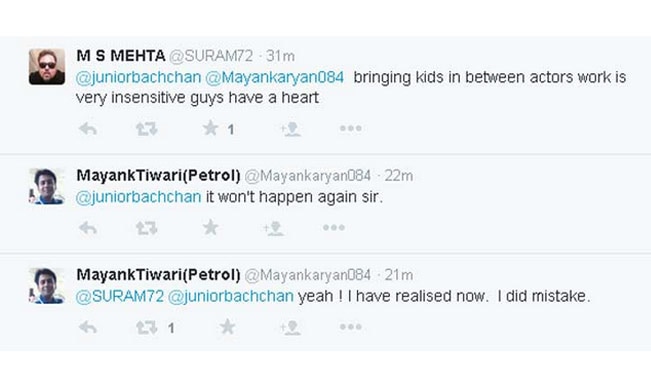Screen dimensions: 651x386
Task: Open @juniorbachchan mention in first tweet
Action: pyautogui.click(x=138, y=77)
